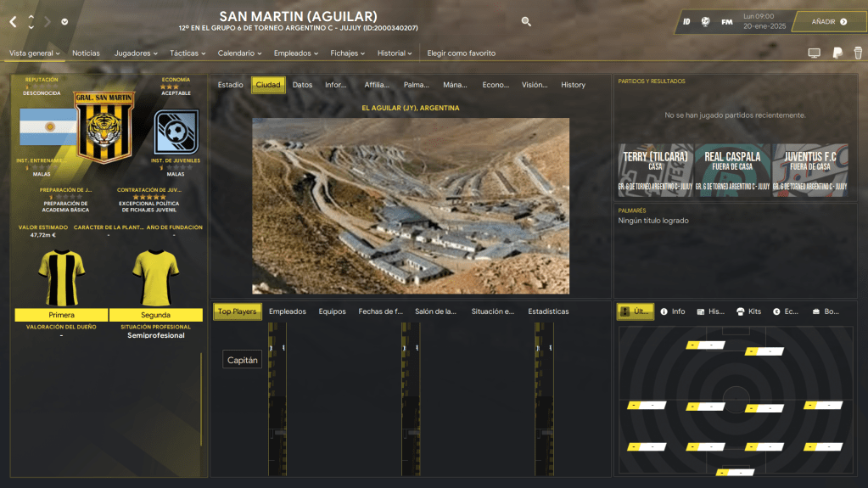Open the Real Caspala fixture card
The height and width of the screenshot is (488, 868).
click(x=732, y=170)
